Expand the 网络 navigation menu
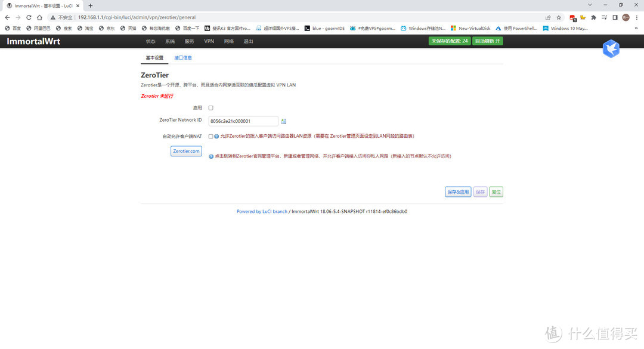This screenshot has height=349, width=644. click(229, 41)
